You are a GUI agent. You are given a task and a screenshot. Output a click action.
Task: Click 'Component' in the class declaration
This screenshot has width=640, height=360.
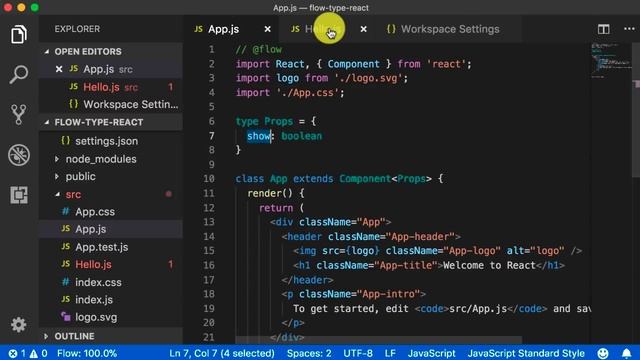(365, 179)
